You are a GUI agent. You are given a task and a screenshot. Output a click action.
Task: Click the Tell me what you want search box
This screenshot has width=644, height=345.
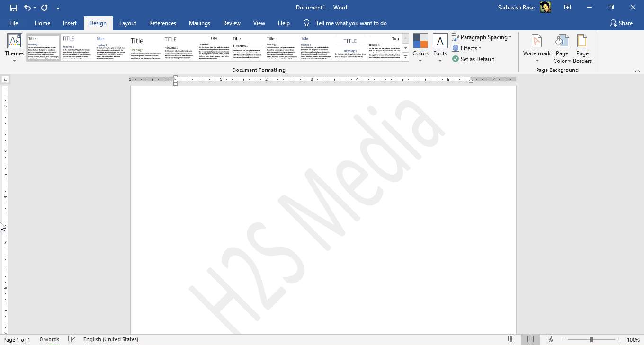[351, 23]
